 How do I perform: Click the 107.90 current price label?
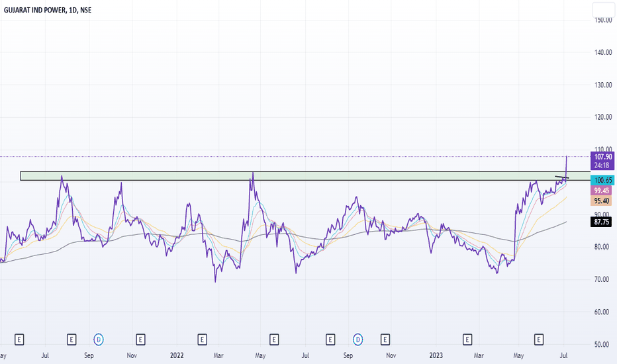click(602, 157)
